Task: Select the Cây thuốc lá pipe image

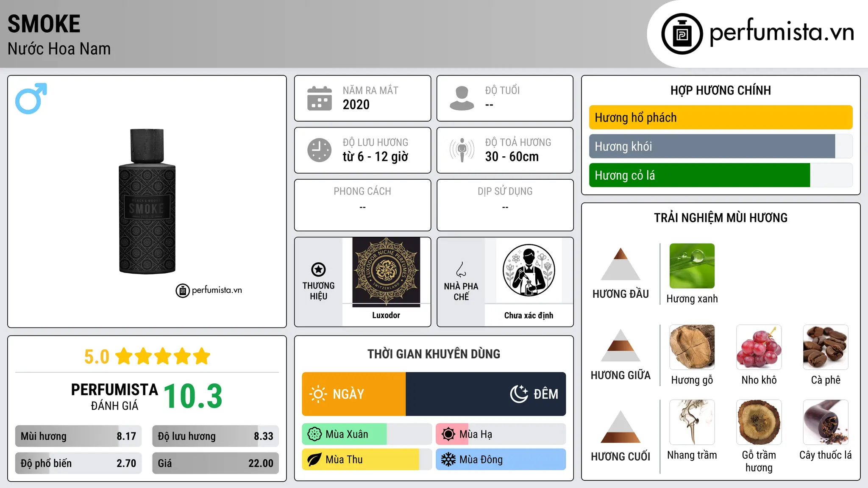Action: tap(826, 422)
